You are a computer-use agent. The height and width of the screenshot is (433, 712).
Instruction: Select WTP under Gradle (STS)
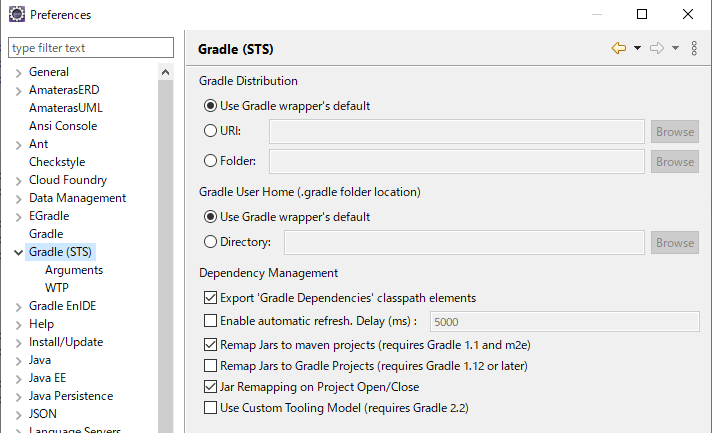click(57, 288)
